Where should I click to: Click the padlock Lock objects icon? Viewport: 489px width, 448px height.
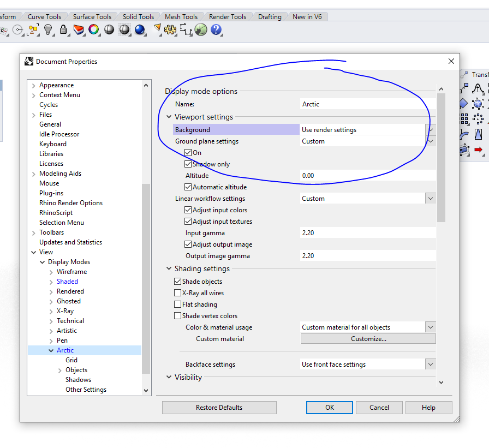63,30
